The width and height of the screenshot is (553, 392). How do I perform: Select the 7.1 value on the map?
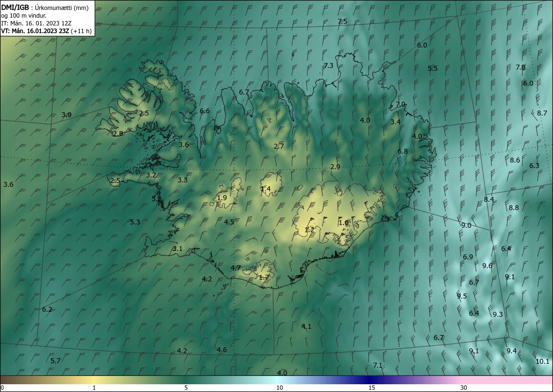click(378, 365)
